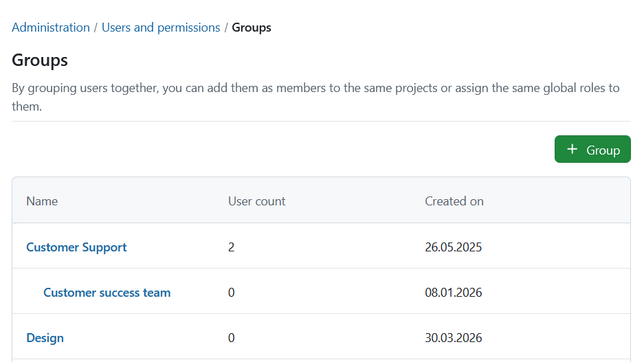Click the Name column header
The image size is (644, 362).
[x=42, y=201]
